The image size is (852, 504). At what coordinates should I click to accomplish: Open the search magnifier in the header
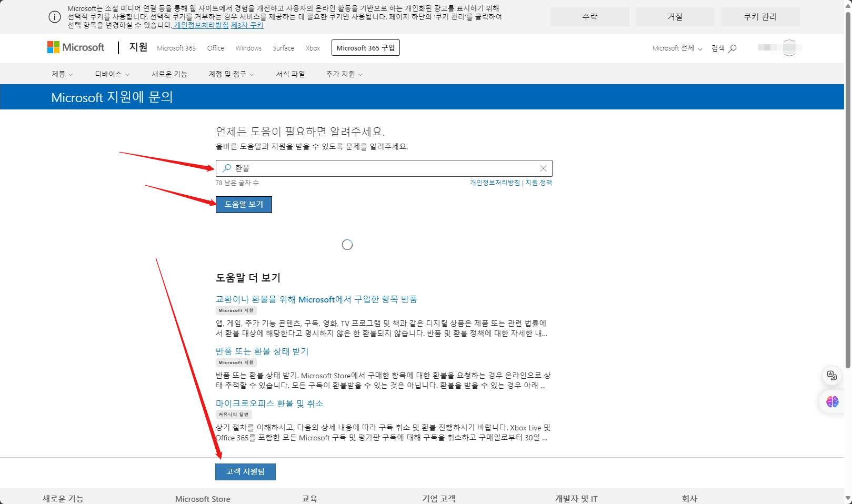point(724,48)
